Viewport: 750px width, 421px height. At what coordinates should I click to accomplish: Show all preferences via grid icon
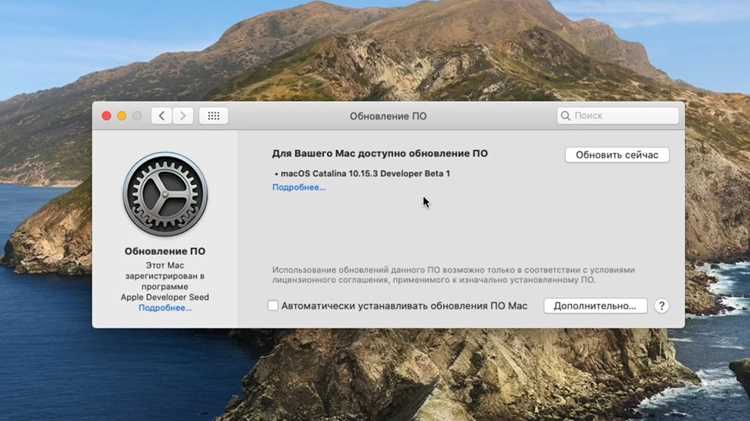pyautogui.click(x=213, y=116)
